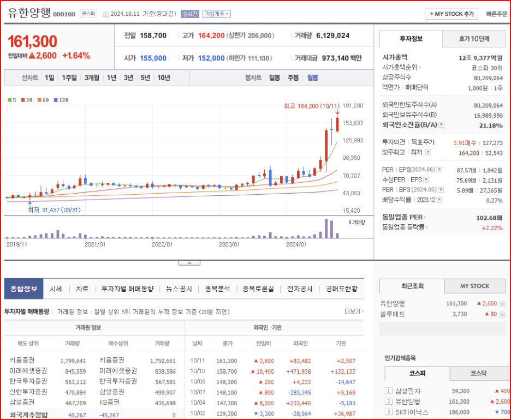Remove 유한양행 from the recent view list
The height and width of the screenshot is (420, 511).
click(x=502, y=304)
